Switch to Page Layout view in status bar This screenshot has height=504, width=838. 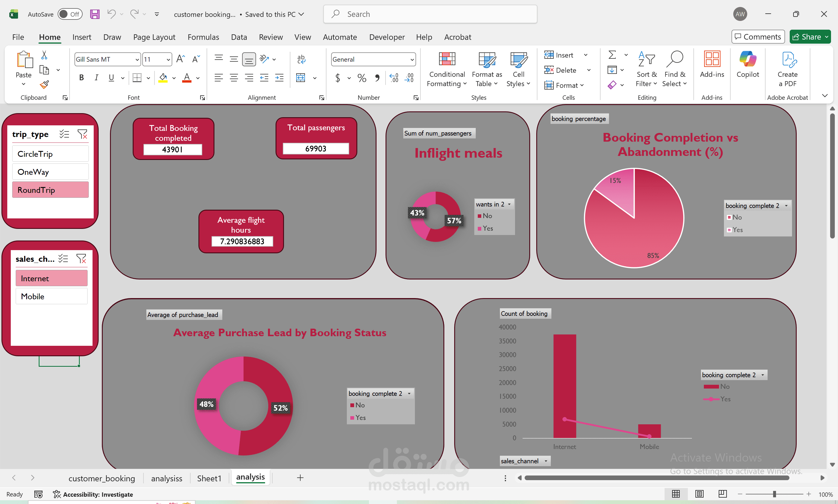(x=699, y=494)
